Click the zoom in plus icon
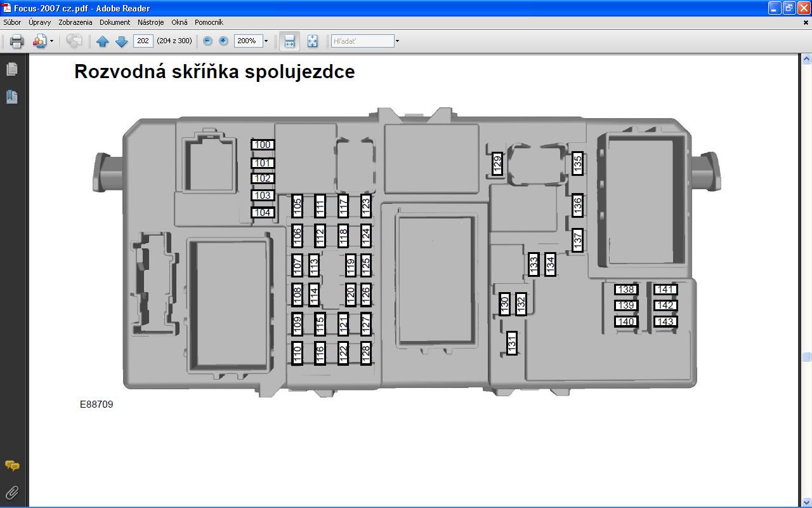This screenshot has width=812, height=508. click(223, 41)
